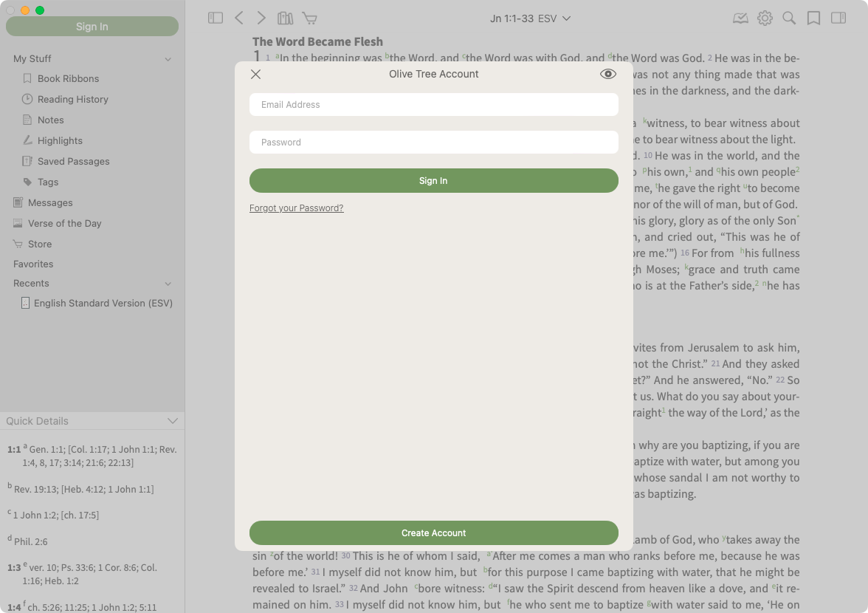
Task: Collapse the Quick Details panel
Action: (173, 421)
